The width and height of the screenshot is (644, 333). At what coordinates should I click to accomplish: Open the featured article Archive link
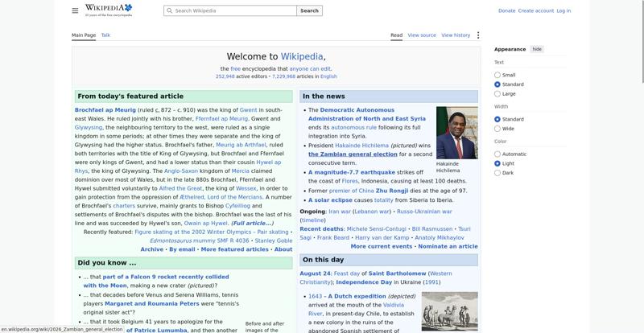[x=151, y=249]
